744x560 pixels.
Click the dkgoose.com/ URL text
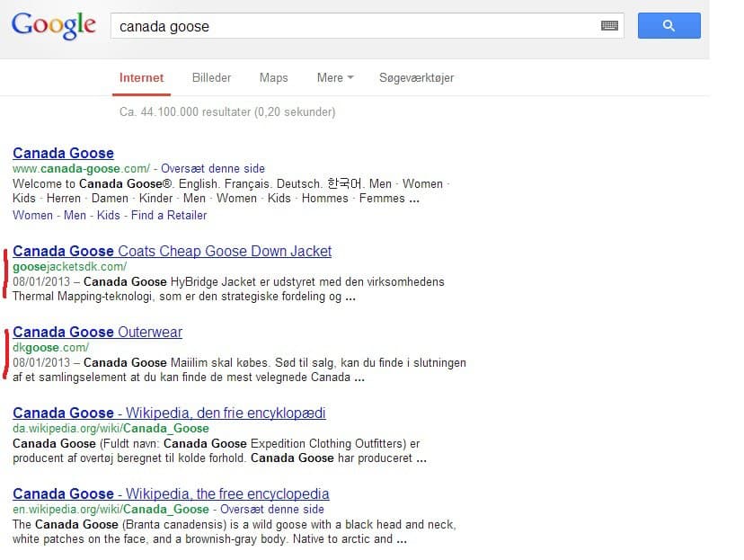(x=51, y=348)
